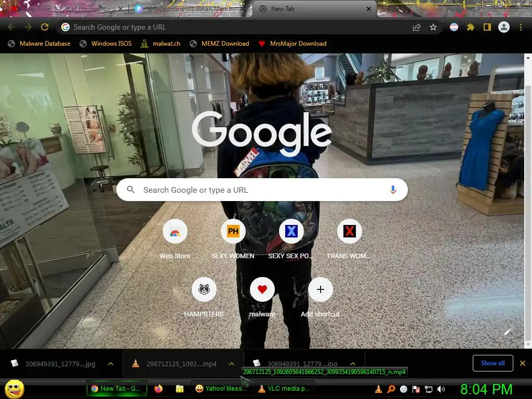
Task: Open the malware heart shortcut
Action: coord(262,297)
